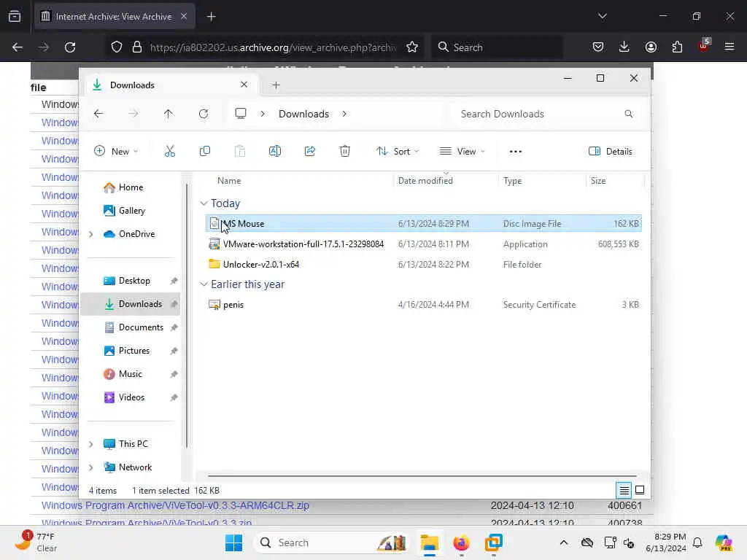Open Firefox list all tabs dropdown

point(602,16)
